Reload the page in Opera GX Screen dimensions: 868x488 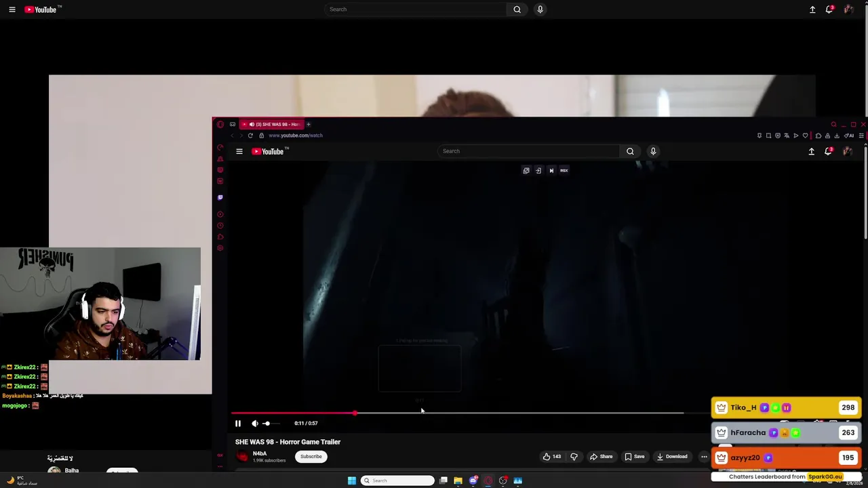tap(250, 136)
